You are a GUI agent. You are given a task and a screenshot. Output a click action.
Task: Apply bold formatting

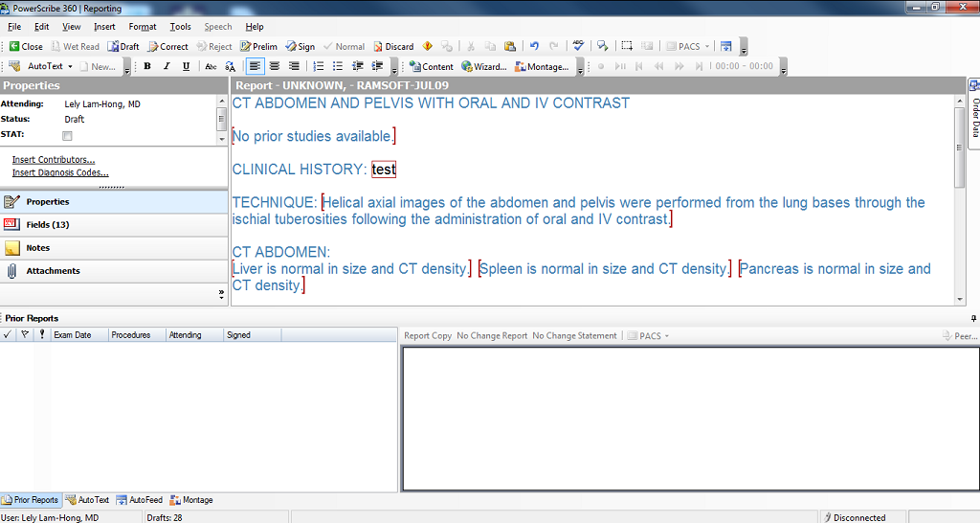coord(147,67)
